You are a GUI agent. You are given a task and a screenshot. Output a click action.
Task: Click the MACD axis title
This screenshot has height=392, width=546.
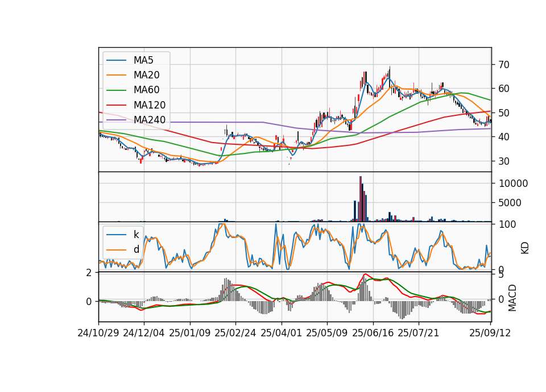[x=512, y=298]
